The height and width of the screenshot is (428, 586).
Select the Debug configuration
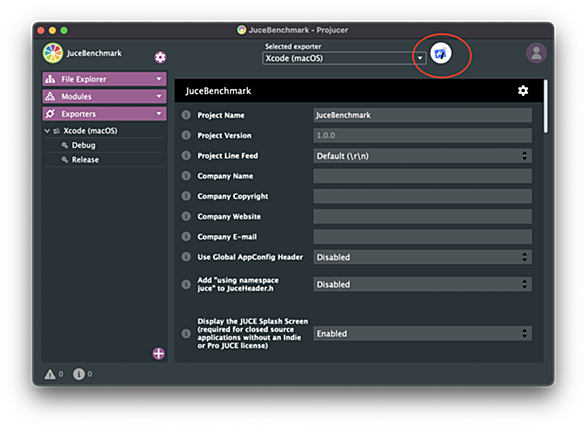tap(83, 145)
